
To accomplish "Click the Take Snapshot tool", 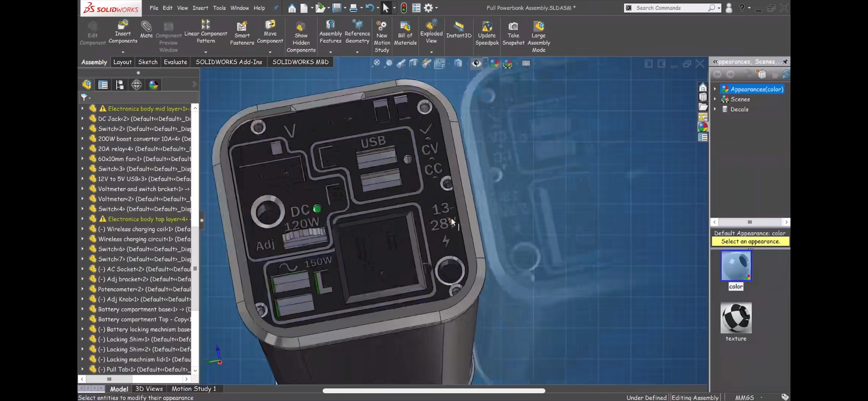I will tap(513, 33).
